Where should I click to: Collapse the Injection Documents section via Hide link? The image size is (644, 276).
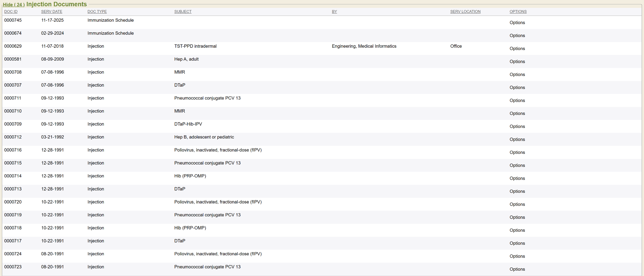[x=14, y=5]
